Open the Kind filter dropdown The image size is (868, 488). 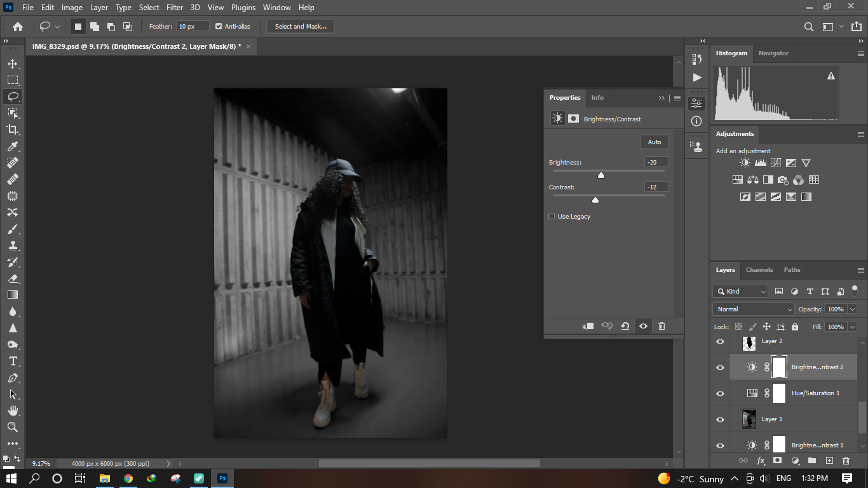(x=741, y=292)
